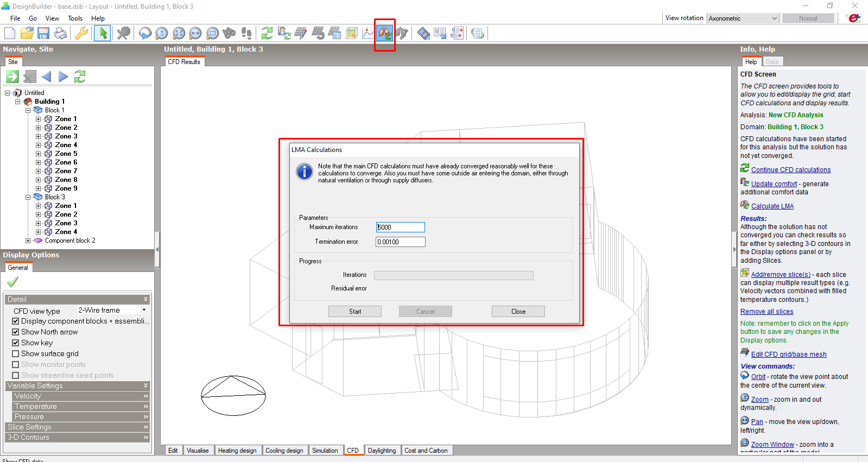Click the Remove all slices link
The height and width of the screenshot is (462, 868).
[x=766, y=312]
